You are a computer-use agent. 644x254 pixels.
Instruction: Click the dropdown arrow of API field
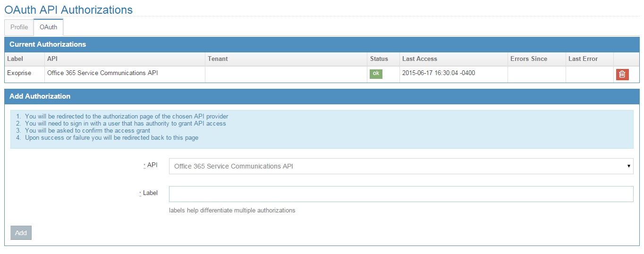coord(628,166)
